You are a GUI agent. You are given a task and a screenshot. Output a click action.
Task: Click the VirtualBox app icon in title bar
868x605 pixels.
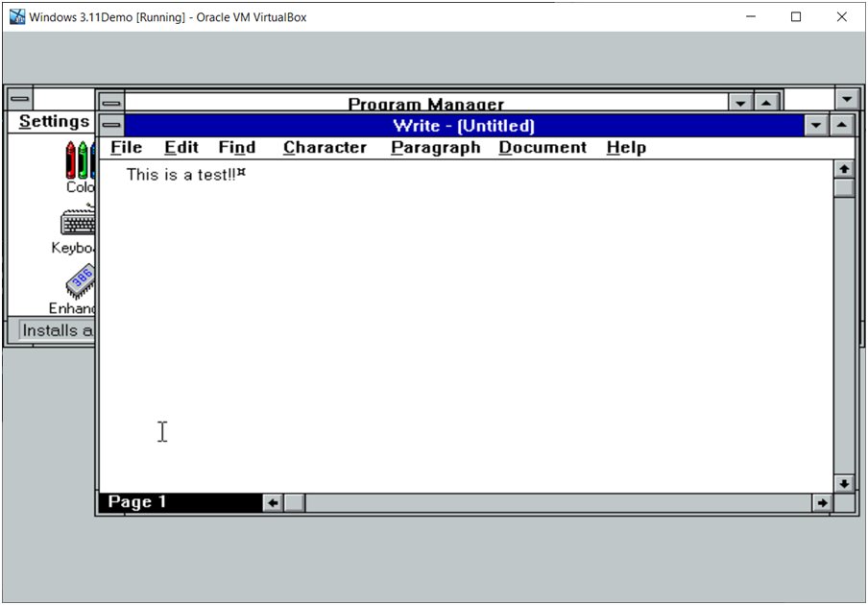pyautogui.click(x=17, y=16)
